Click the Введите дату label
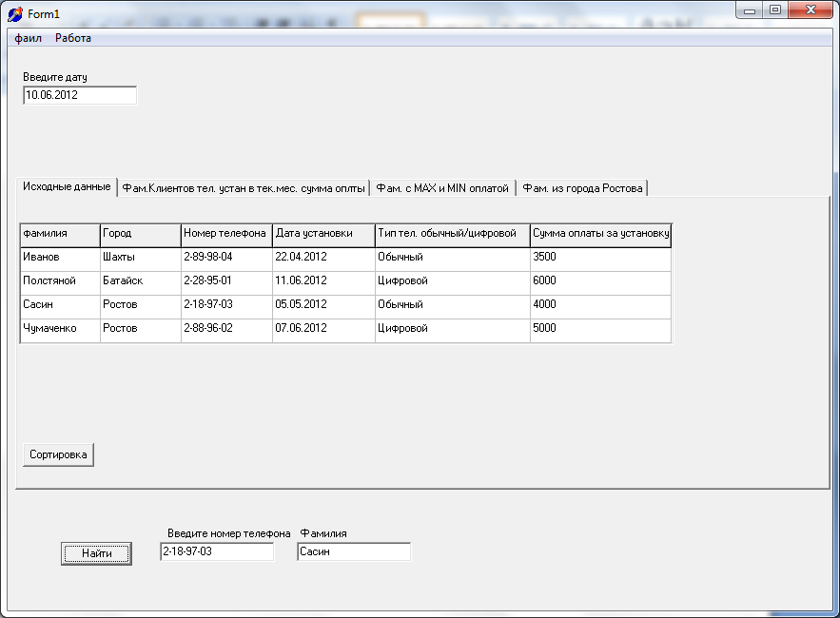The width and height of the screenshot is (840, 618). click(x=54, y=77)
